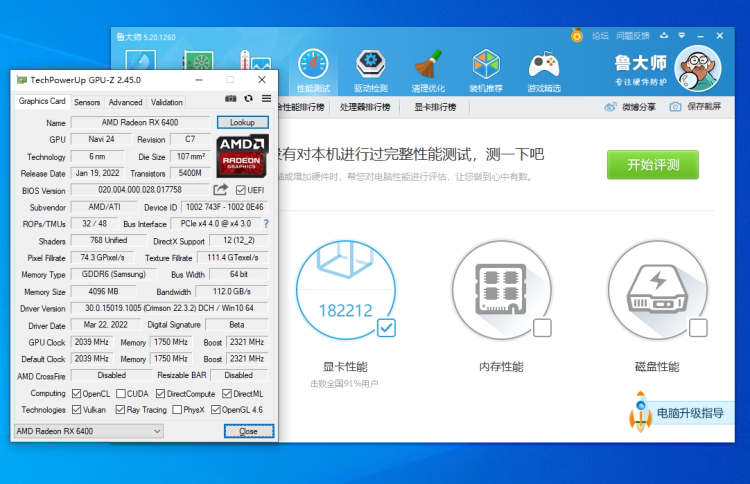750x484 pixels.
Task: Toggle the Ray Tracing checkbox
Action: (x=121, y=410)
